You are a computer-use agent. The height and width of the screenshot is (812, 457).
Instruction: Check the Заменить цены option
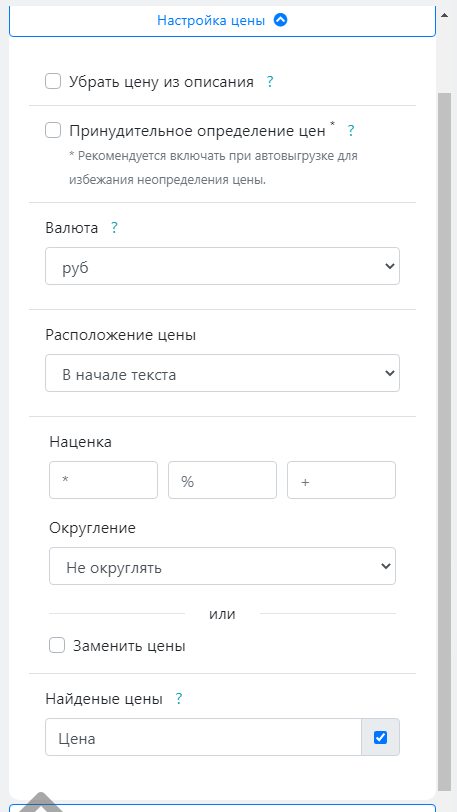click(x=57, y=645)
